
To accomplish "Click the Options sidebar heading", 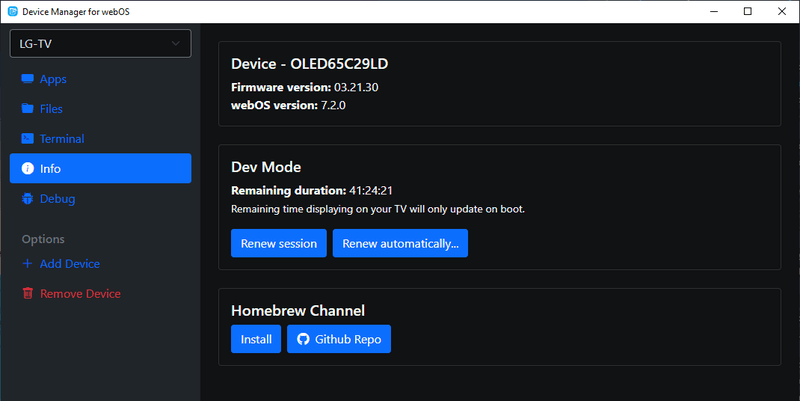I will (x=43, y=239).
